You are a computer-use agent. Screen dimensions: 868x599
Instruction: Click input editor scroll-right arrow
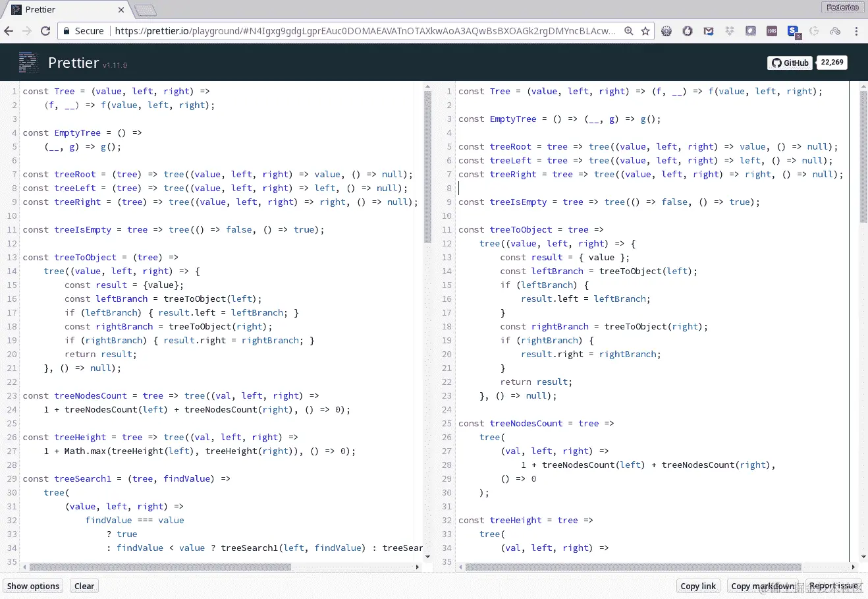418,567
